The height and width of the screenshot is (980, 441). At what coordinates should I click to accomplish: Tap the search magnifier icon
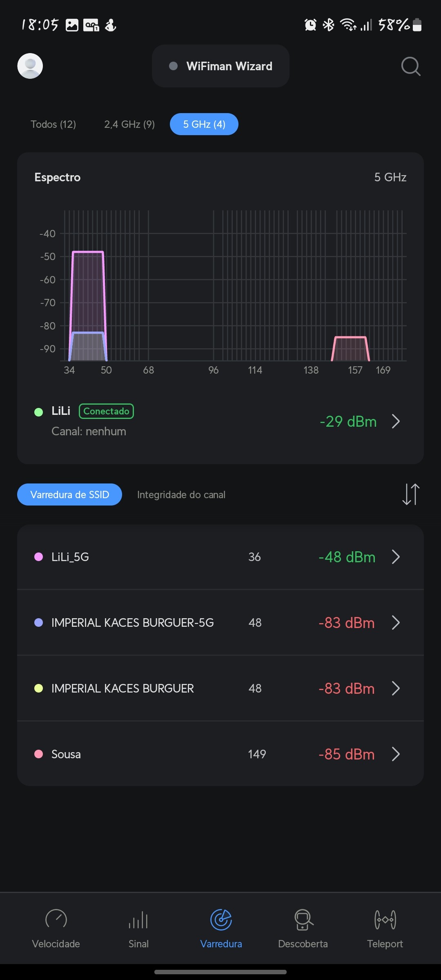click(410, 66)
